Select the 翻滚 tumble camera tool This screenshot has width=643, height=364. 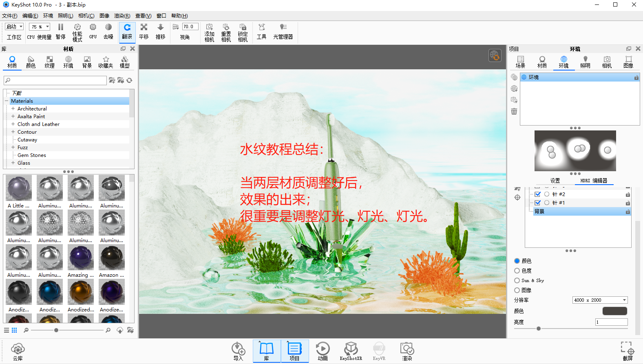[127, 31]
